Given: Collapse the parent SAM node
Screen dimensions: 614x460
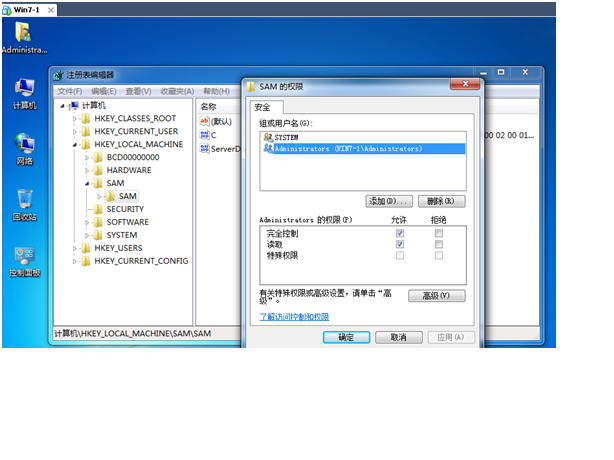Looking at the screenshot, I should [x=87, y=184].
